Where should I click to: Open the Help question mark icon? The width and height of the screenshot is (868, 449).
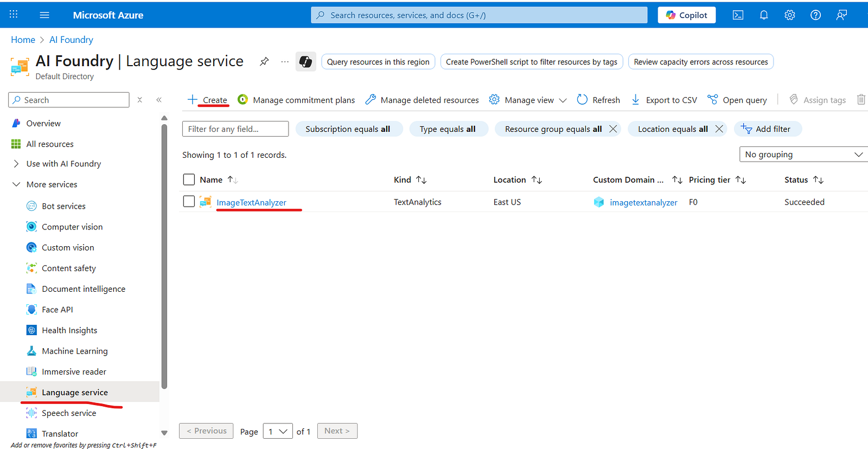(x=815, y=15)
